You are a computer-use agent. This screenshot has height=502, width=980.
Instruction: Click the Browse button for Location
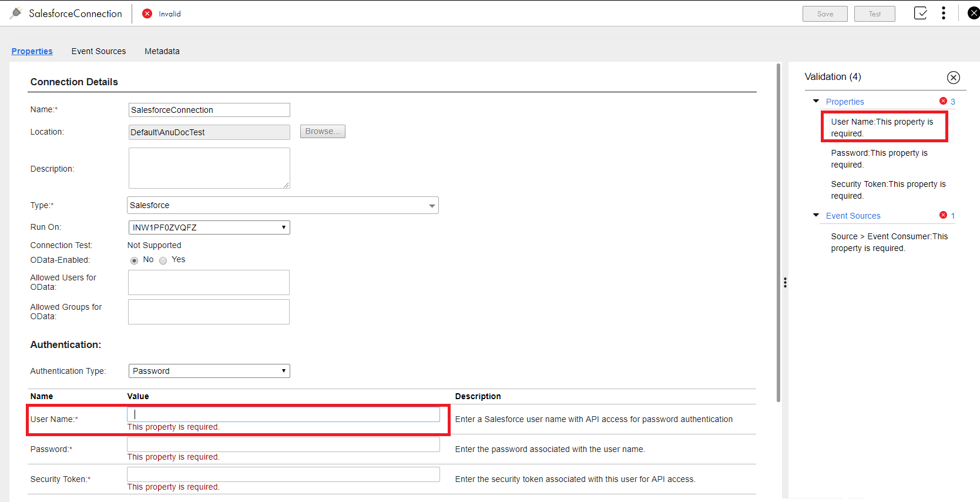(x=323, y=131)
